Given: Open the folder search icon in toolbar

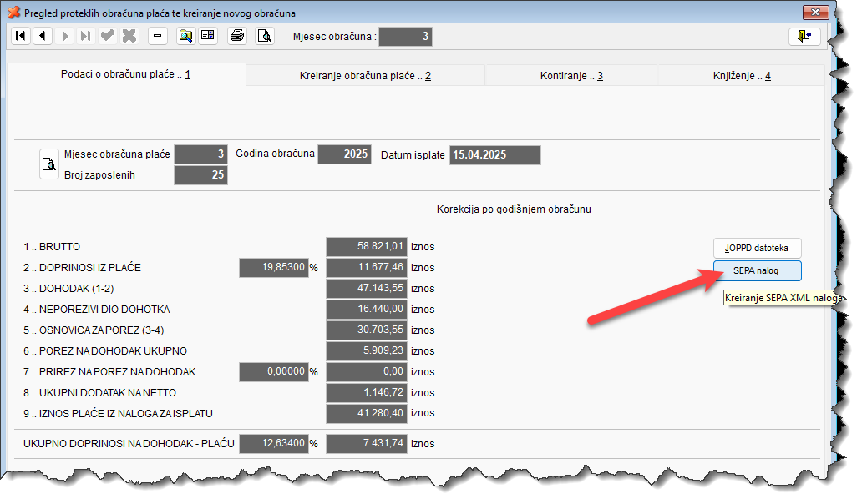Looking at the screenshot, I should tap(185, 36).
